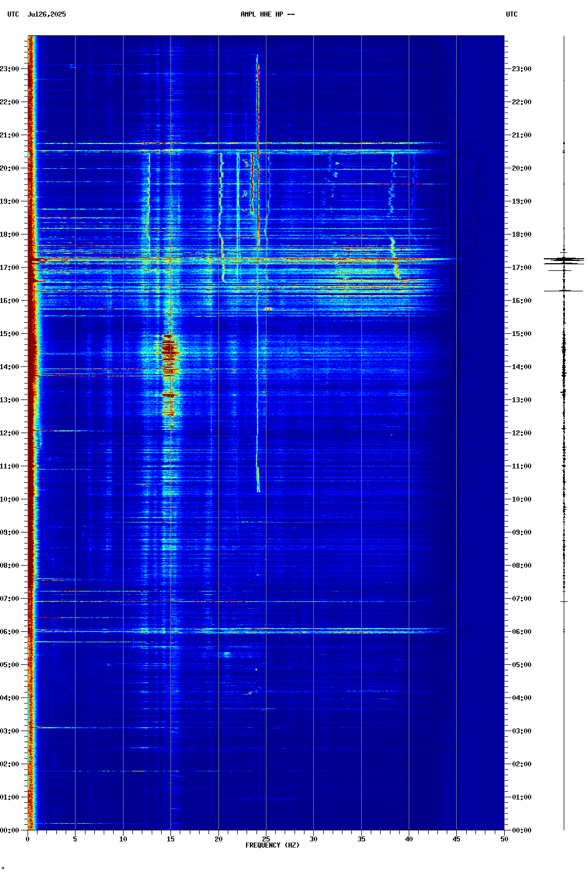Click 05:00 on the right-hand time axis
The width and height of the screenshot is (588, 874).
tap(522, 665)
